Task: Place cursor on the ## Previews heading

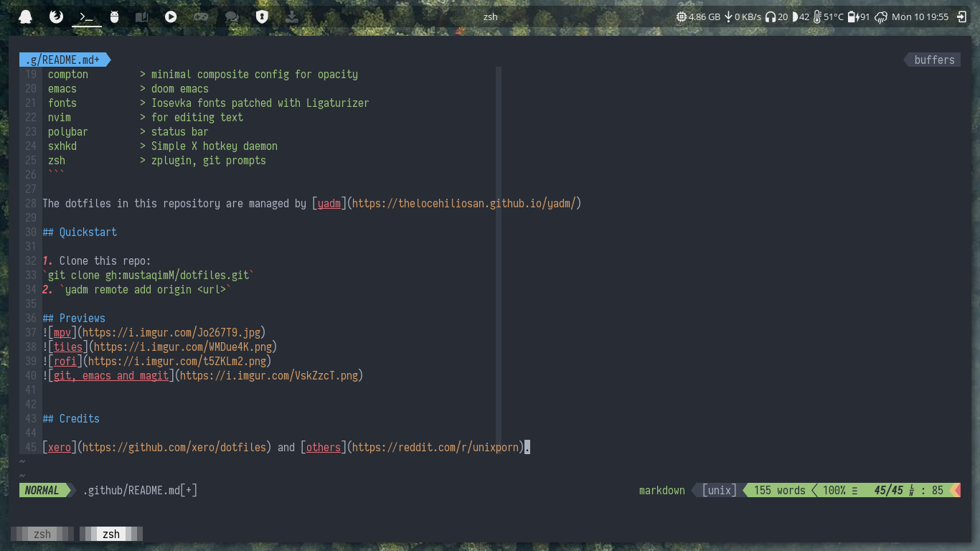Action: tap(74, 319)
